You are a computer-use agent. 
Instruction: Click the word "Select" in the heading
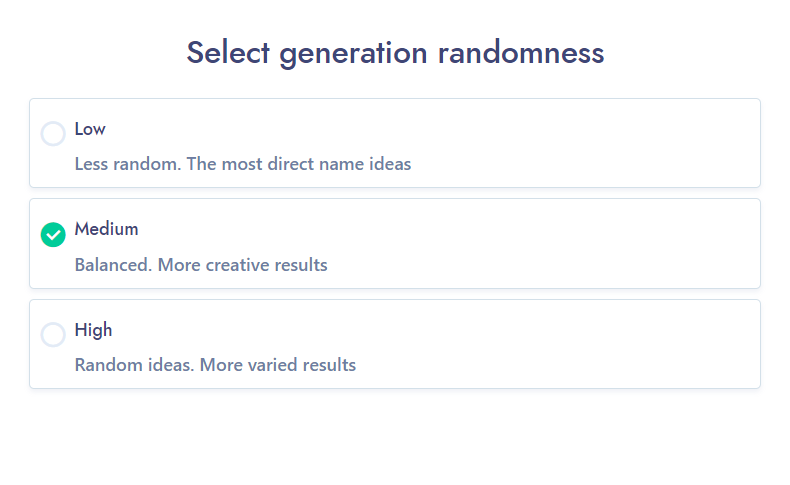tap(229, 52)
